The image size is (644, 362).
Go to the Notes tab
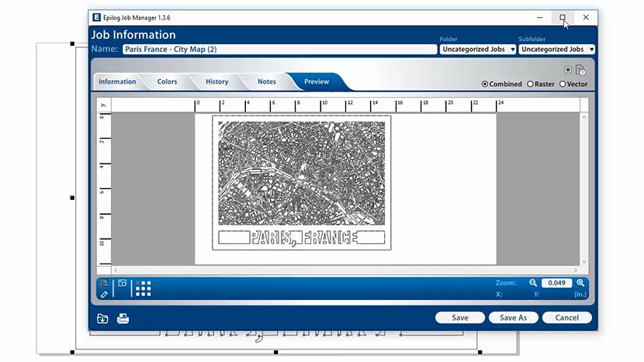tap(266, 81)
